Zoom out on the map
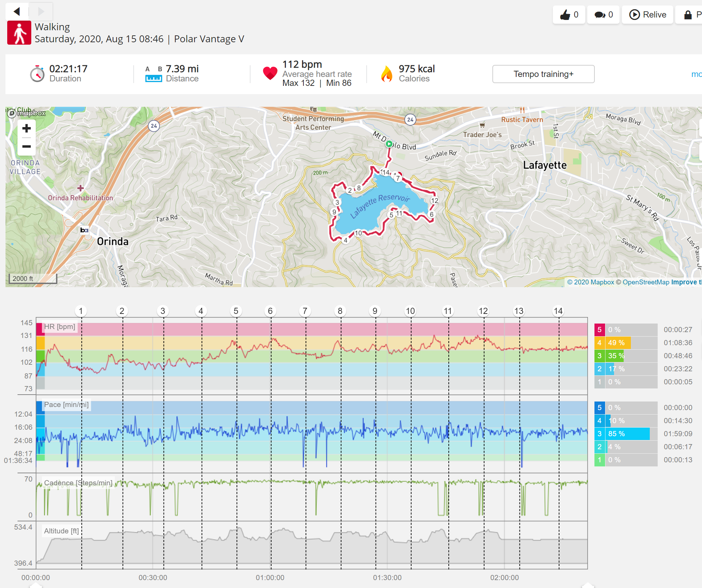Screen dimensions: 702x588 pos(26,146)
